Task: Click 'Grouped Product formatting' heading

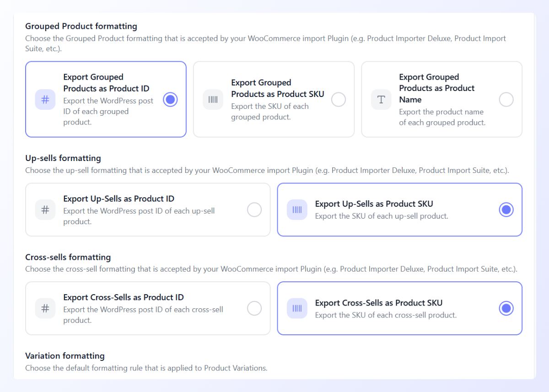Action: pos(81,27)
